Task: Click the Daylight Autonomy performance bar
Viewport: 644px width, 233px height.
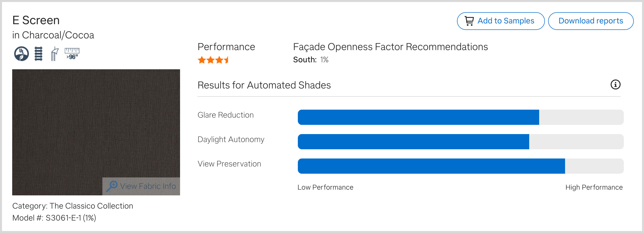Action: [x=460, y=142]
